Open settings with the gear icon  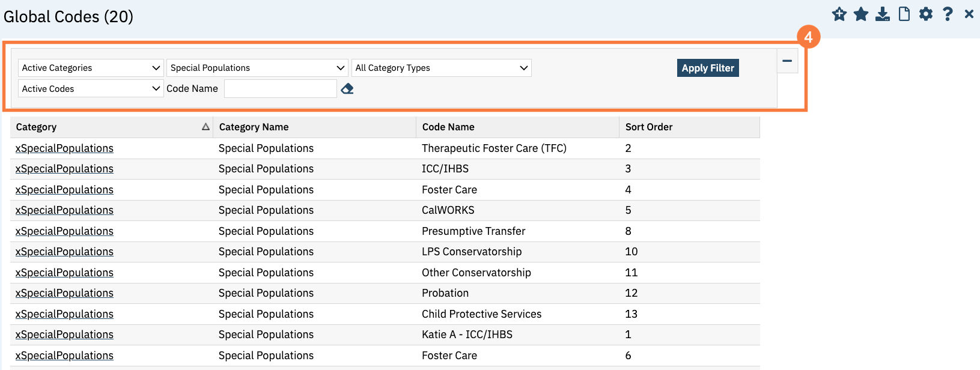926,14
